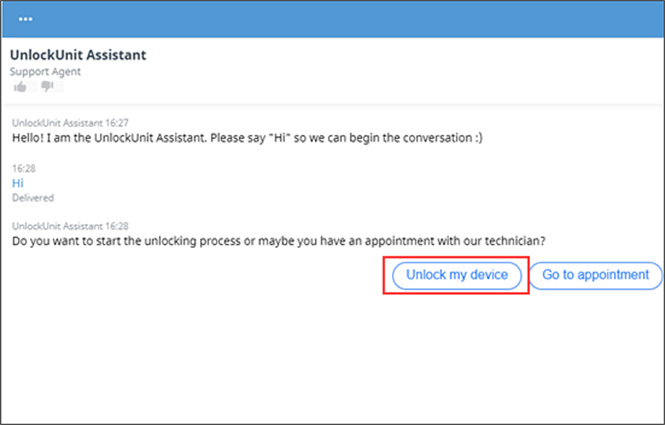
Task: Rate the agent with thumbs down
Action: pyautogui.click(x=45, y=87)
